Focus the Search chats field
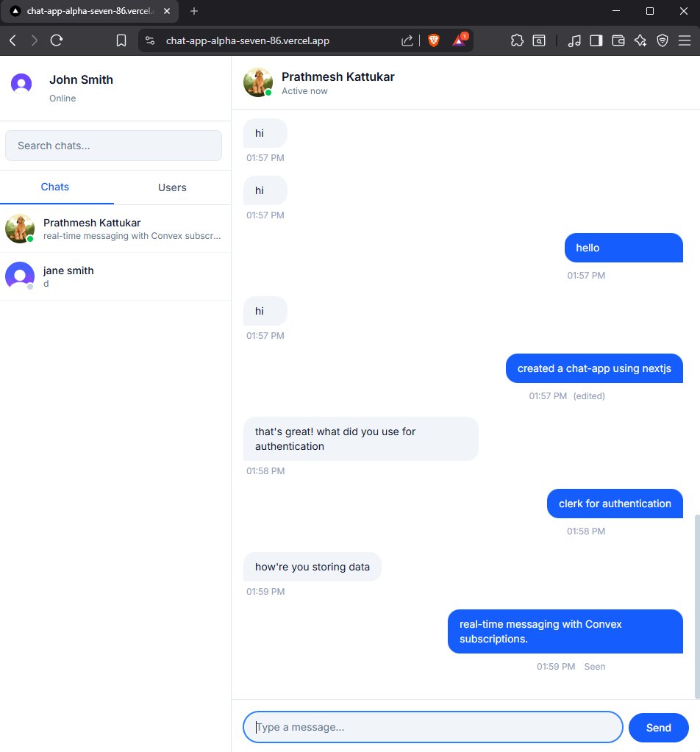700x752 pixels. 114,146
